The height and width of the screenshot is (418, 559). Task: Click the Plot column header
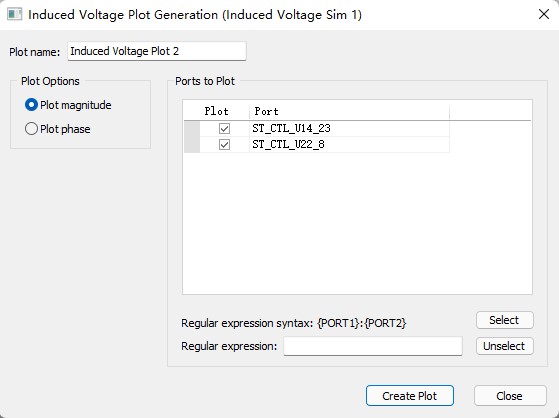[x=217, y=111]
